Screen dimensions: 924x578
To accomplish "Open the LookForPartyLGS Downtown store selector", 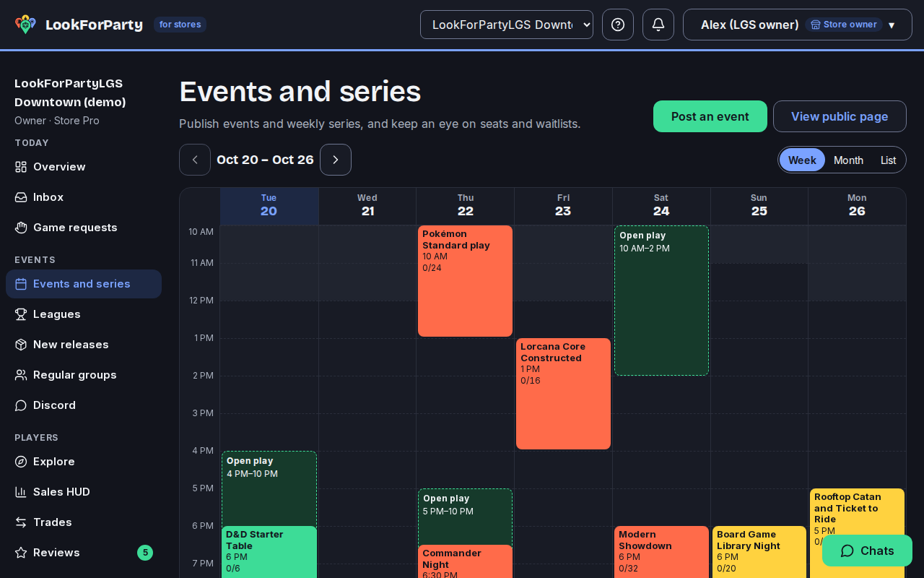I will tap(507, 25).
